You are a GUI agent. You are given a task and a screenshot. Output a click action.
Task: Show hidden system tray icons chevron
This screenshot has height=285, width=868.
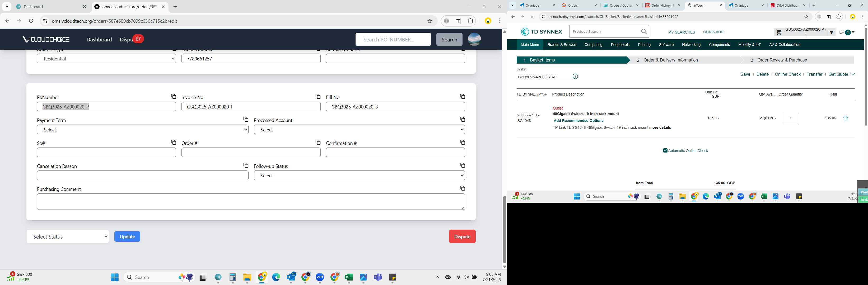(437, 277)
